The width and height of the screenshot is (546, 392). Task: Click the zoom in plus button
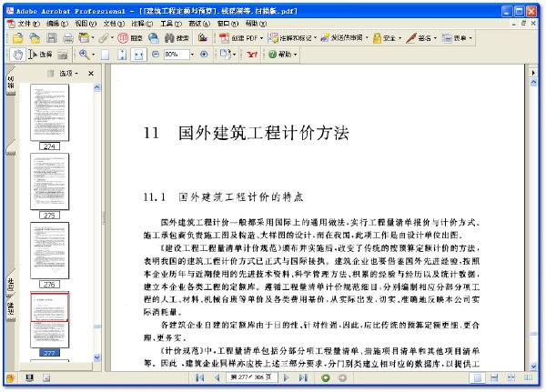click(204, 55)
